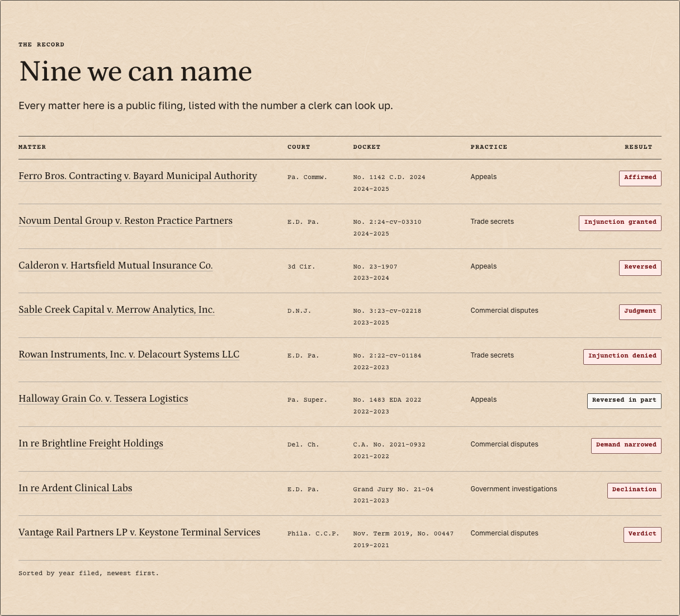
Task: Select docket No. 1483 EDA 2022
Action: (387, 400)
